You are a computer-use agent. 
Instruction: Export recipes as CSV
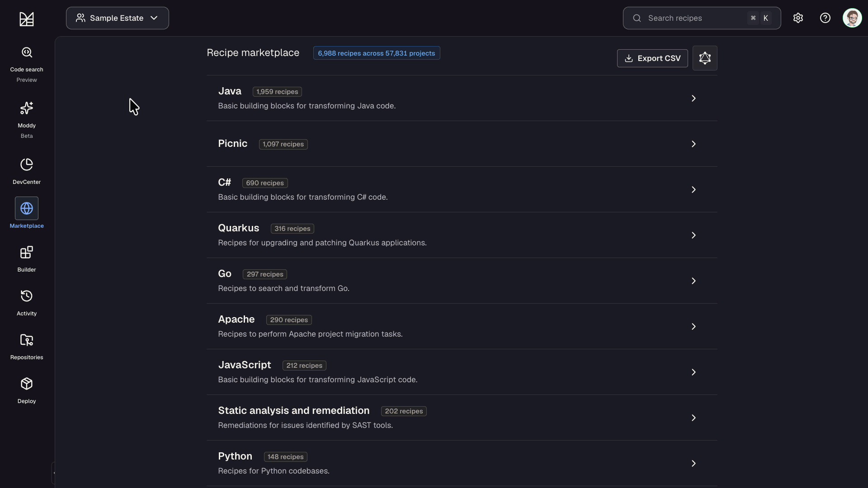tap(652, 58)
